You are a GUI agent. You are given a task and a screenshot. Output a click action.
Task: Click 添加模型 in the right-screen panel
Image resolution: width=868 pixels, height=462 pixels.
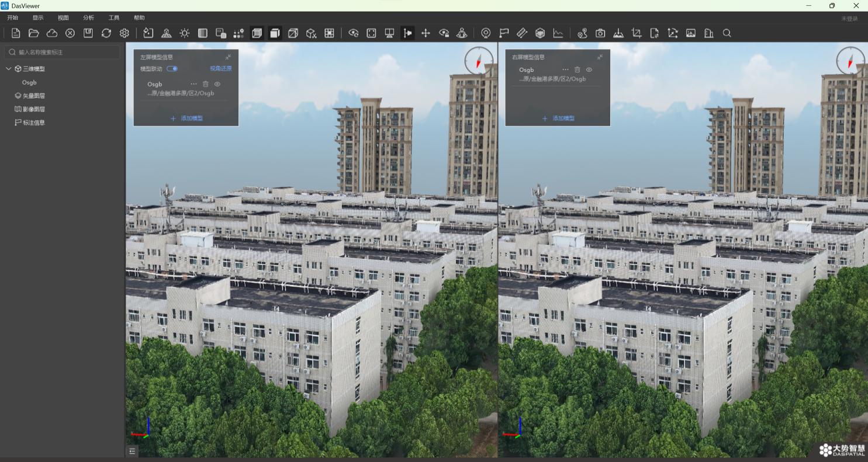click(558, 118)
